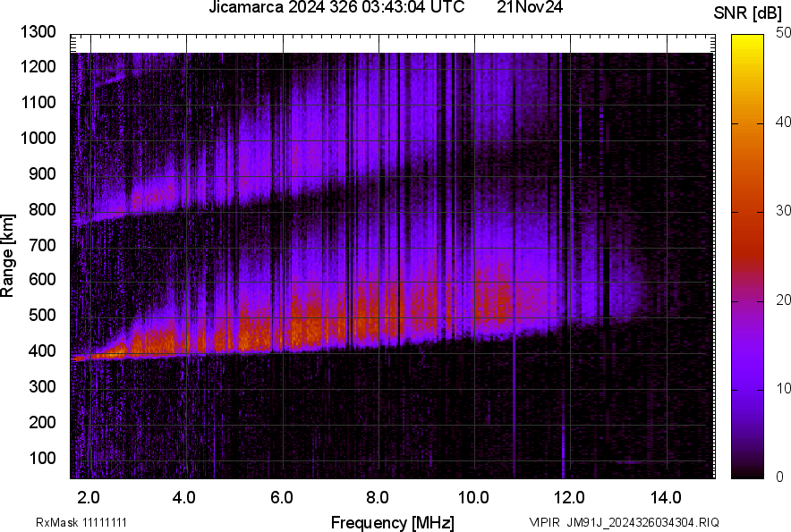This screenshot has height=532, width=791.
Task: Click the "Frequency [MHz]" x-axis label
Action: click(392, 522)
